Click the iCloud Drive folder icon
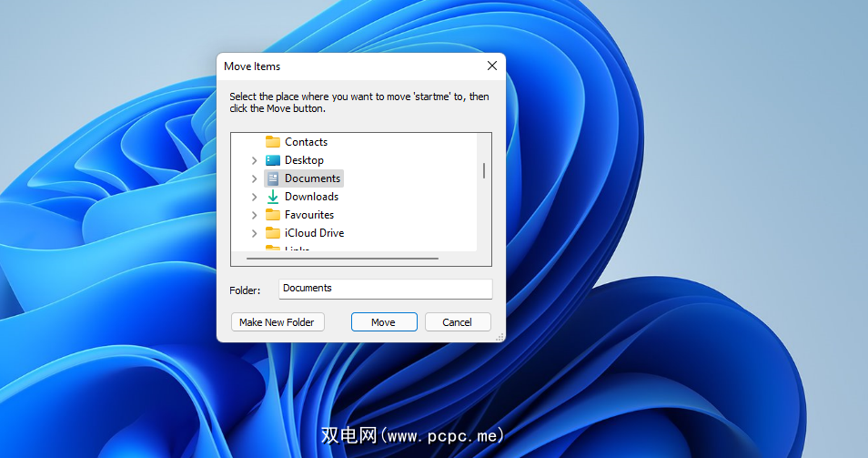This screenshot has width=868, height=458. coord(272,233)
